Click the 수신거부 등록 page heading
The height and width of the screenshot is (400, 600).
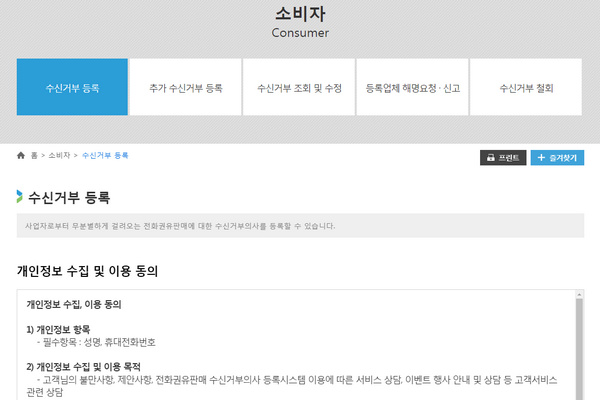tap(69, 198)
